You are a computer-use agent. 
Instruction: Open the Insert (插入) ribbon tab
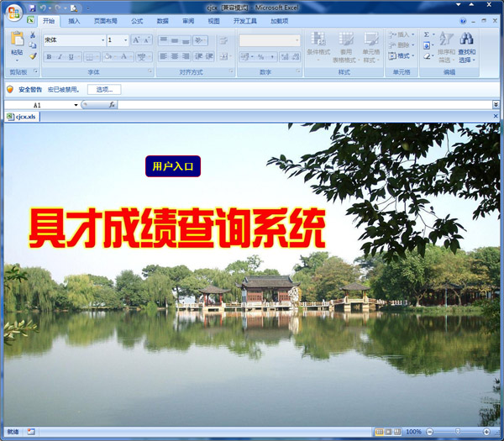pyautogui.click(x=74, y=21)
